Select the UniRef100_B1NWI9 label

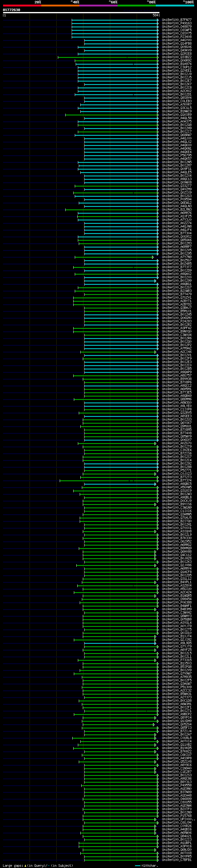176,111
